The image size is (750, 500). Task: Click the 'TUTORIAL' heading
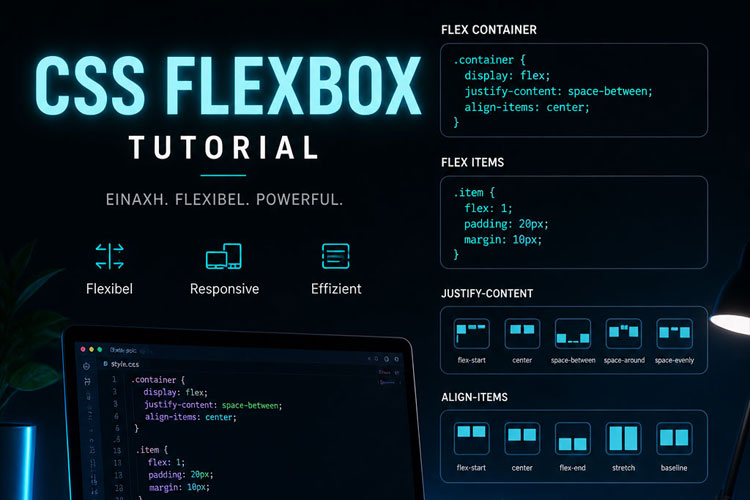click(224, 147)
